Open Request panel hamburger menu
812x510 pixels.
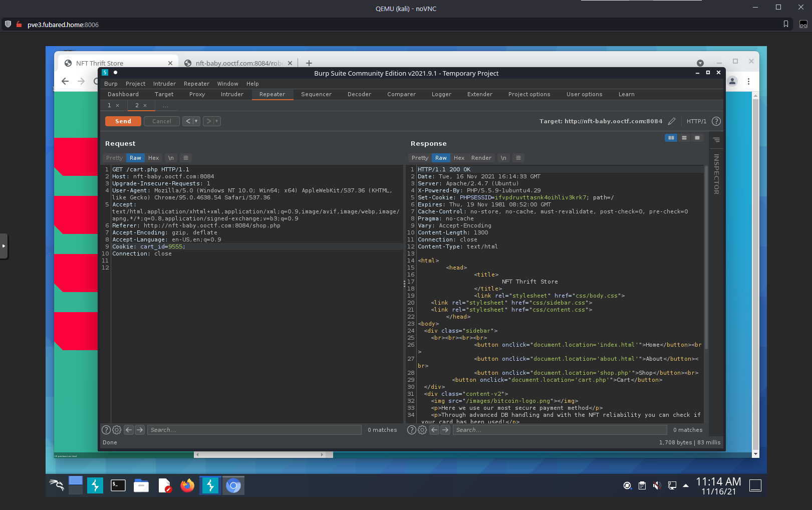[x=186, y=158]
